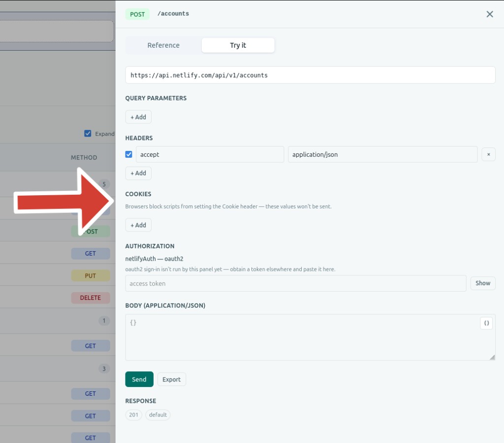Click the QUERY PARAMETERS heading
This screenshot has height=443, width=504.
(156, 98)
